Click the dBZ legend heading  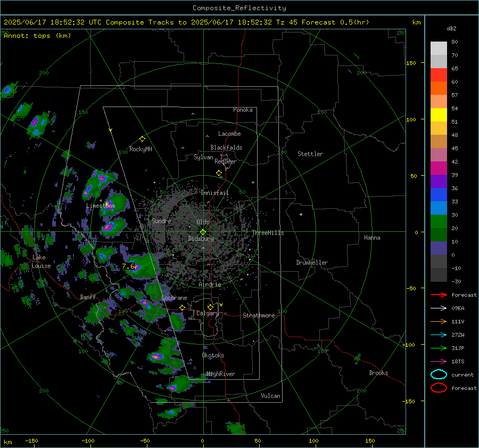point(451,28)
